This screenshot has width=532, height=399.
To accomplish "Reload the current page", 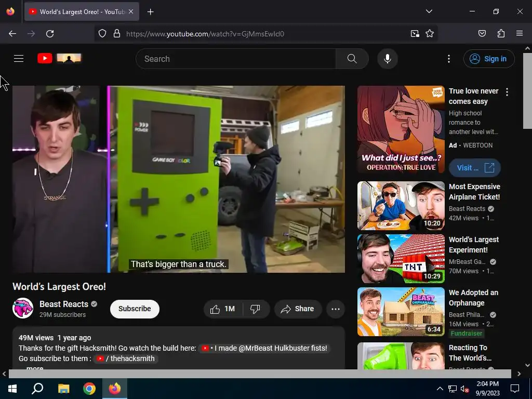I will point(50,34).
